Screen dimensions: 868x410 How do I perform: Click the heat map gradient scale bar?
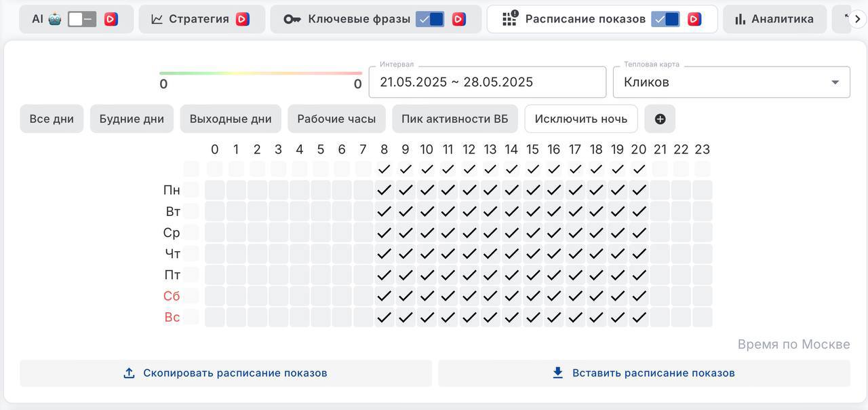coord(260,73)
